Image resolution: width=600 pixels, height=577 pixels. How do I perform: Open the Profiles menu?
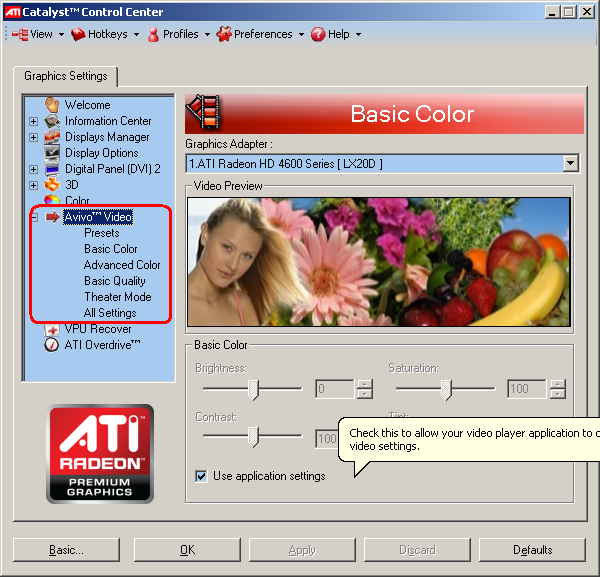point(181,34)
